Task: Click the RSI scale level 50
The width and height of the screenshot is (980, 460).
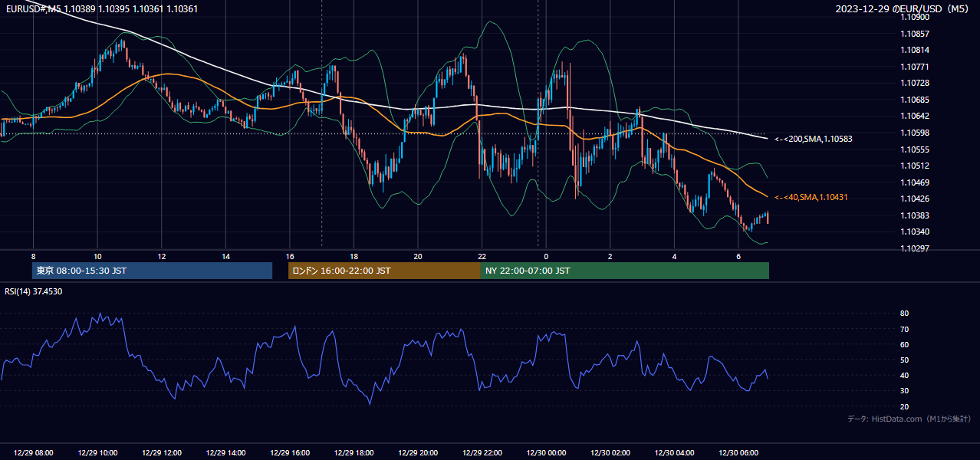Action: [x=905, y=360]
